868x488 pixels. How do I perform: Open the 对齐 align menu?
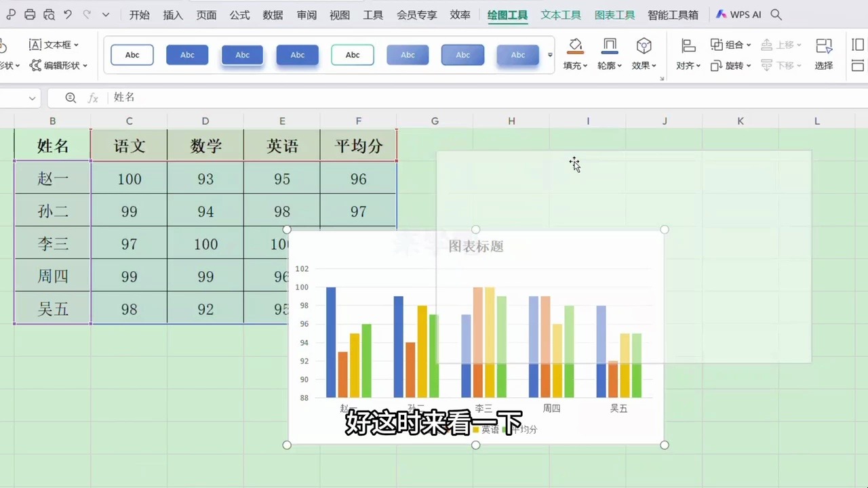pos(688,54)
